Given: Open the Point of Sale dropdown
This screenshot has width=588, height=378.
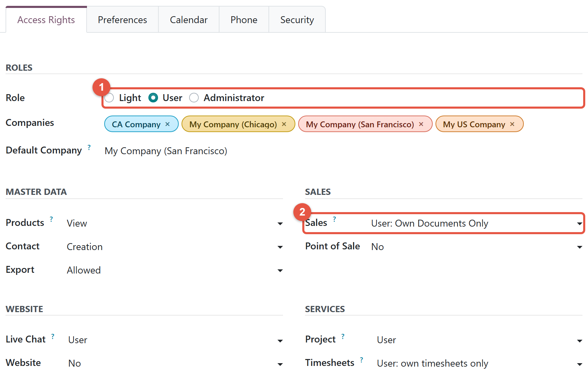Looking at the screenshot, I should click(x=477, y=247).
